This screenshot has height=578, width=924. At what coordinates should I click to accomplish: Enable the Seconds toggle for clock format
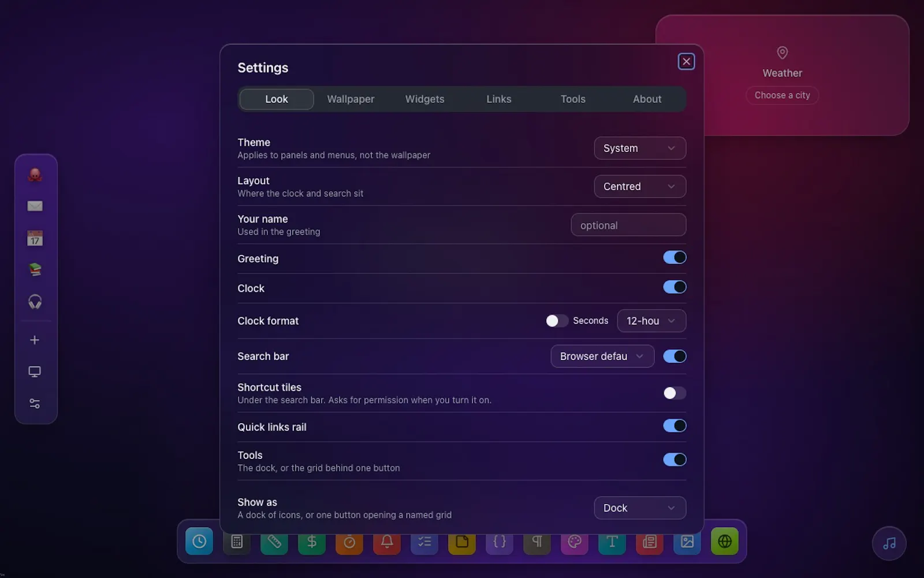(x=557, y=321)
